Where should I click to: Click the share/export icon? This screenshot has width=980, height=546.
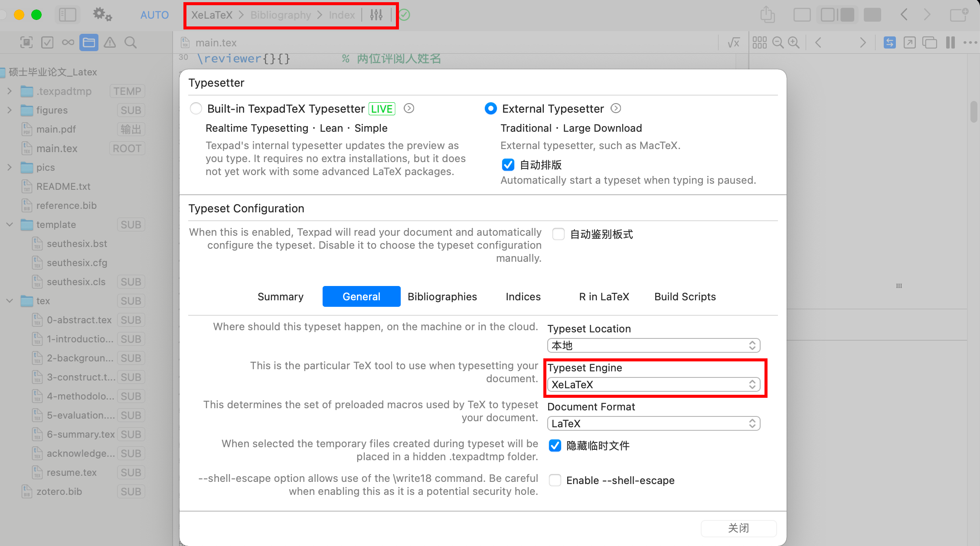[x=767, y=15]
